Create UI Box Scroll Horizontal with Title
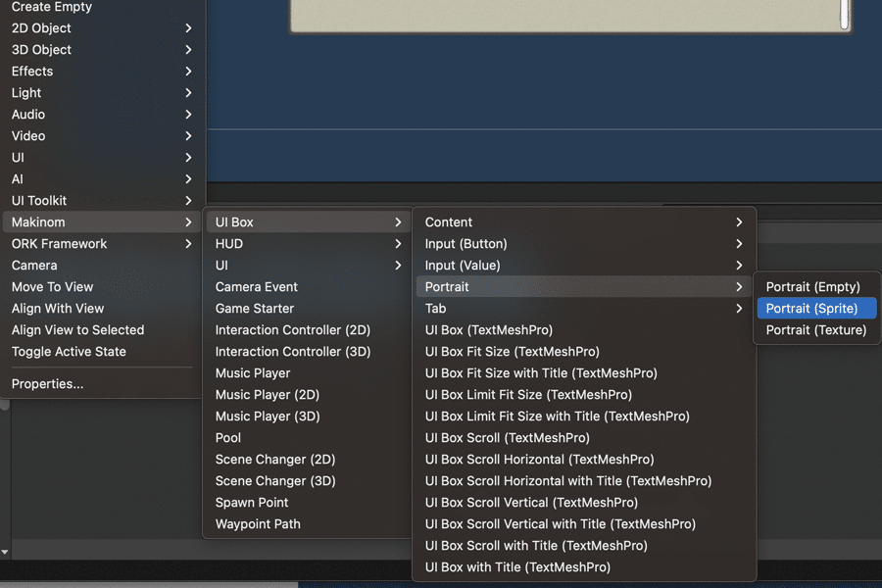This screenshot has height=588, width=882. [x=584, y=481]
